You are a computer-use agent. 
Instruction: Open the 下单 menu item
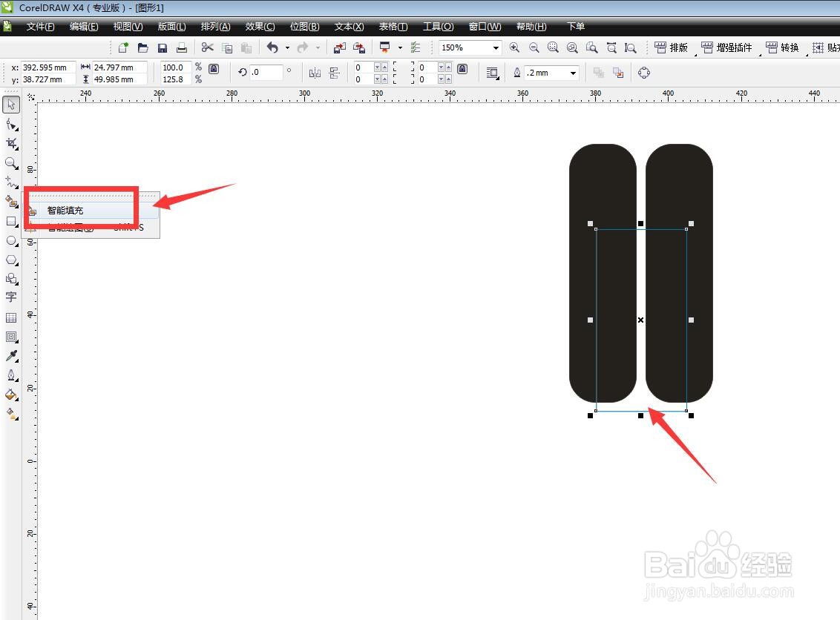pyautogui.click(x=575, y=27)
